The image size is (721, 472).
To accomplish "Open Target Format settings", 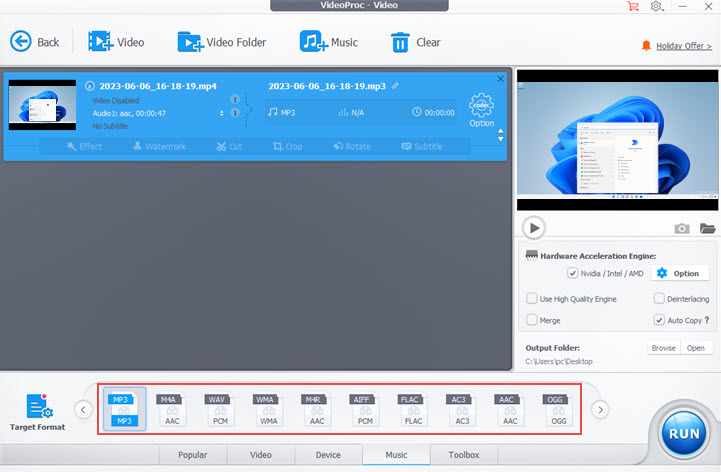I will point(38,412).
